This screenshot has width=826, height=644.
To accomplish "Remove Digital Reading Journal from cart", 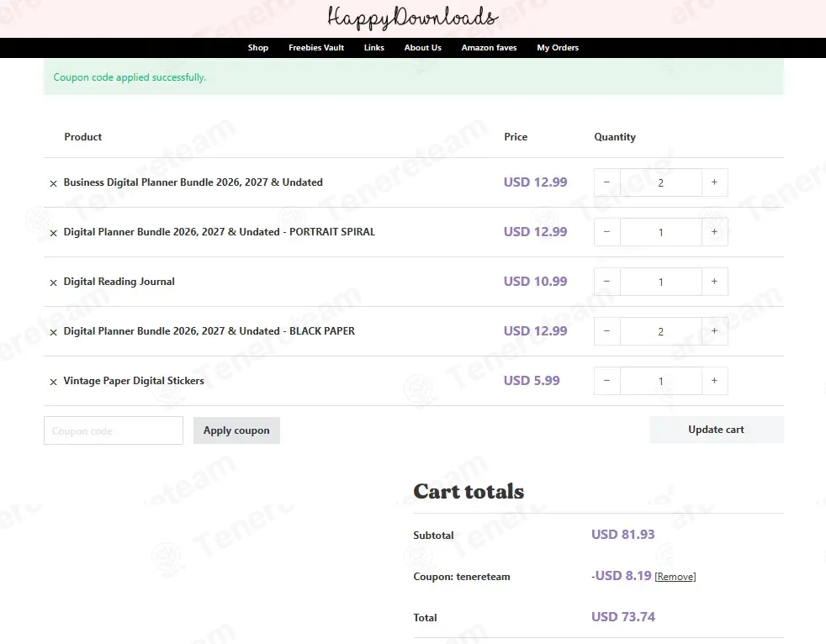I will click(x=53, y=282).
